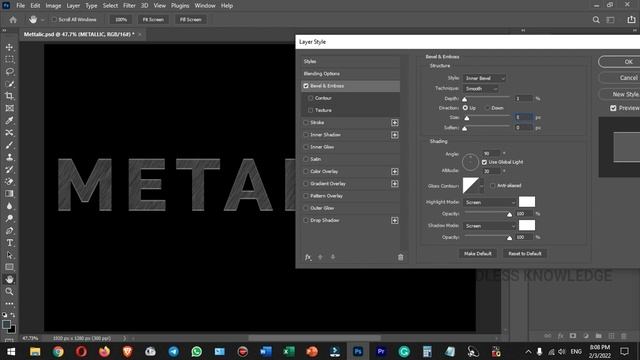Click the Angle dial control

tap(470, 162)
